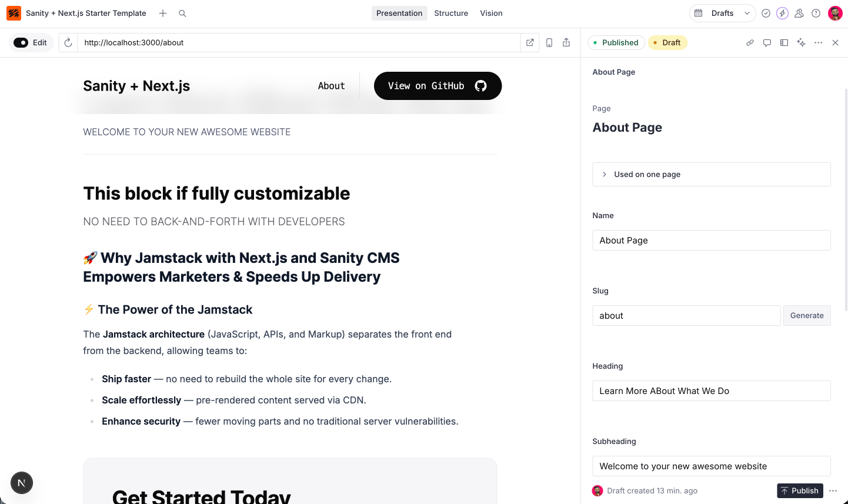This screenshot has height=504, width=848.
Task: Toggle Edit mode off
Action: point(22,42)
